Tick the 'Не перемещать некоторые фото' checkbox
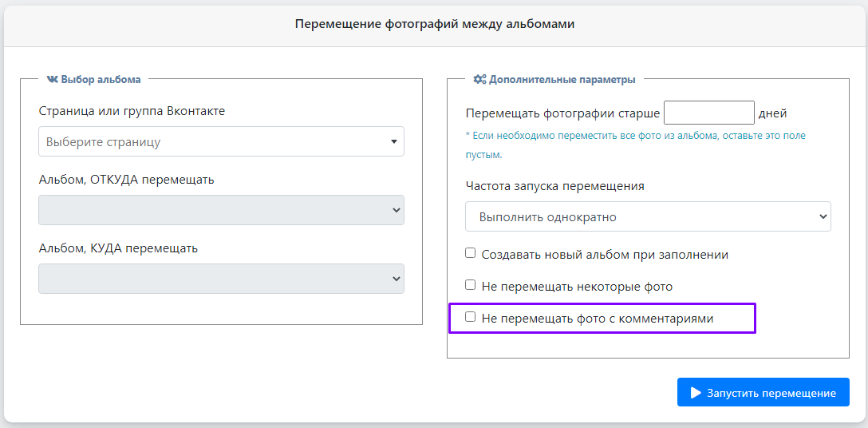This screenshot has height=428, width=868. pos(471,284)
